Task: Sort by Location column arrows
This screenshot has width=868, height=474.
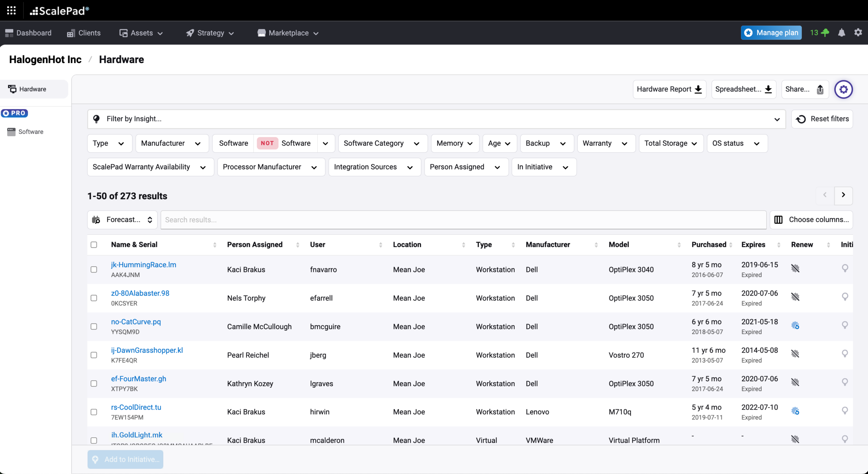Action: click(463, 245)
